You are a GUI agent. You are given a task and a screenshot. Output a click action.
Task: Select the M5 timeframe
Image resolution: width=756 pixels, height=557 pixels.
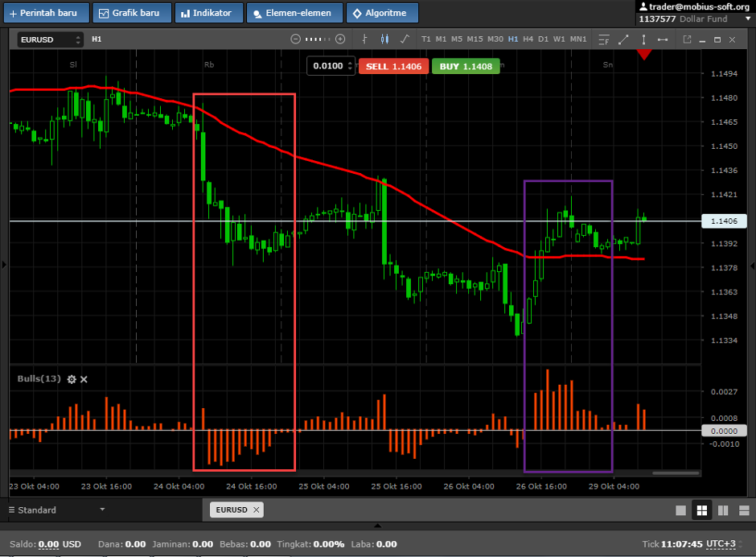click(x=457, y=39)
